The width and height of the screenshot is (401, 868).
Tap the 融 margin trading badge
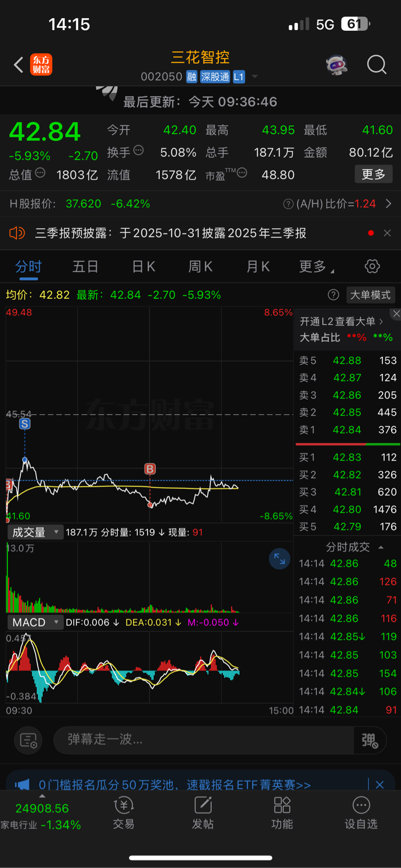192,77
